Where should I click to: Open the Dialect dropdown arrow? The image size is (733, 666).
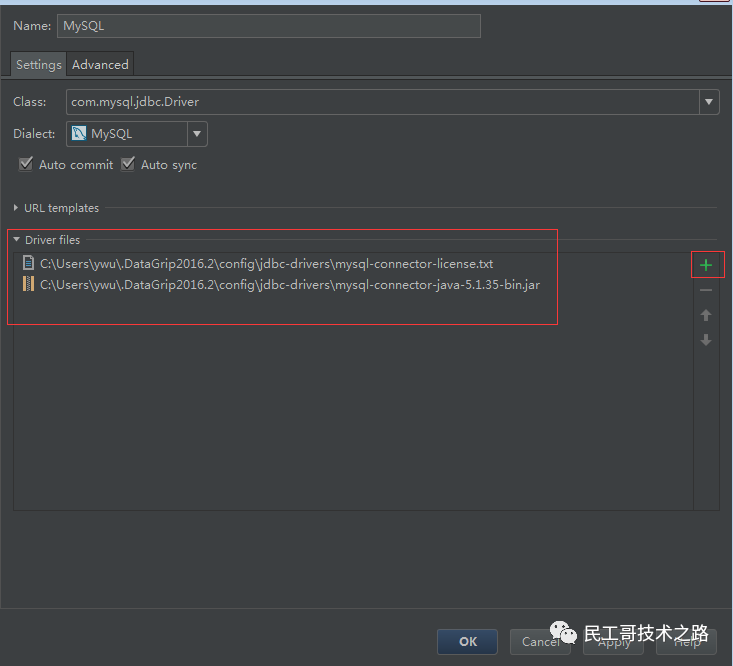coord(197,134)
